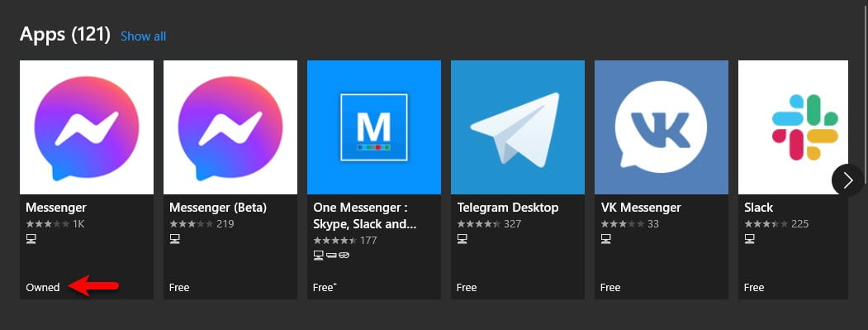Advance app list with the right arrow
868x330 pixels.
coord(847,179)
